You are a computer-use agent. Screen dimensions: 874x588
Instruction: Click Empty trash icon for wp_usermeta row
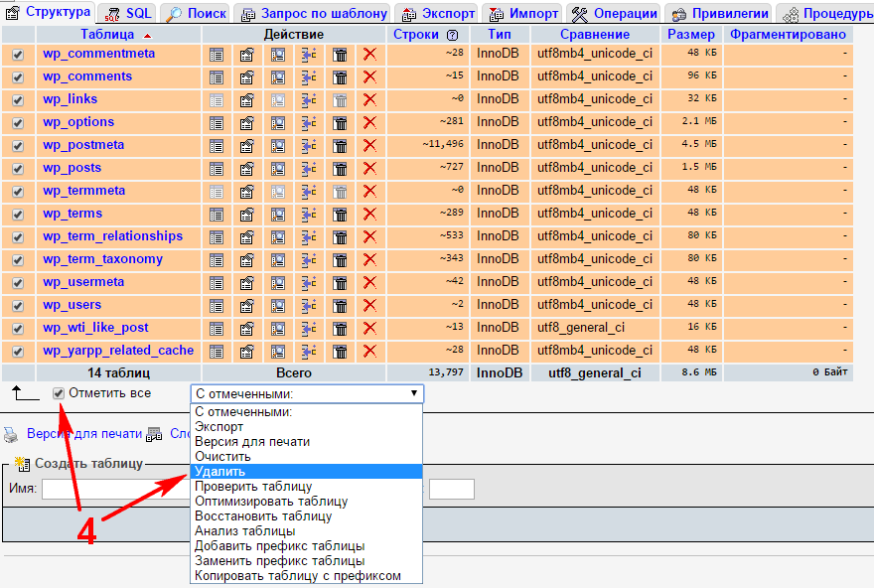[340, 283]
